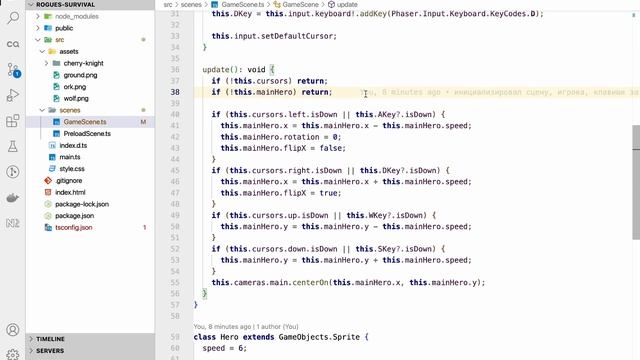Open the Testing flask view
The width and height of the screenshot is (640, 360).
tap(13, 146)
